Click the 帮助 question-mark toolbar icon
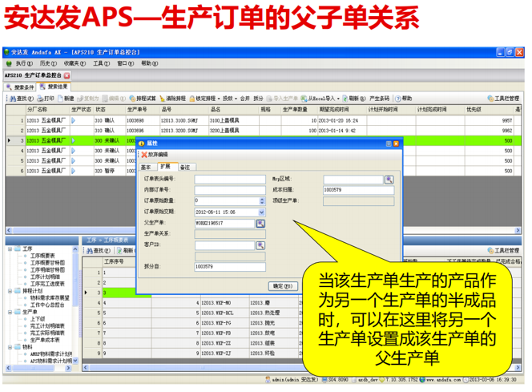532x392 pixels. point(397,99)
